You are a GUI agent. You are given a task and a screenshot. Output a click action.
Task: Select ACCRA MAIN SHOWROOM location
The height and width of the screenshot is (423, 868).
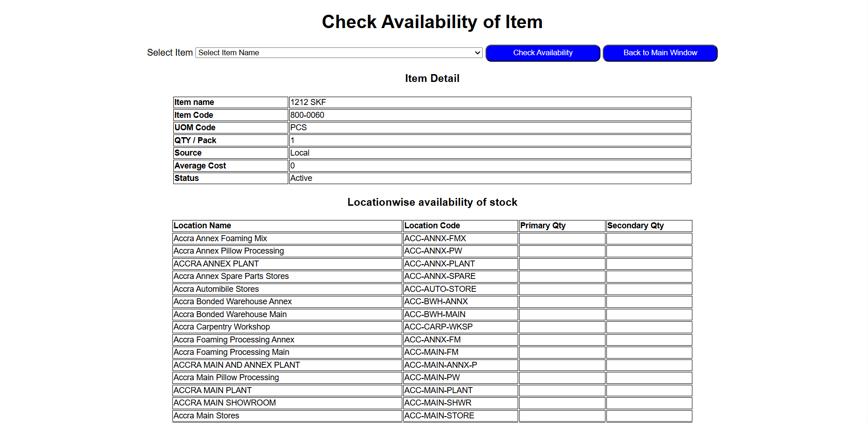point(287,403)
